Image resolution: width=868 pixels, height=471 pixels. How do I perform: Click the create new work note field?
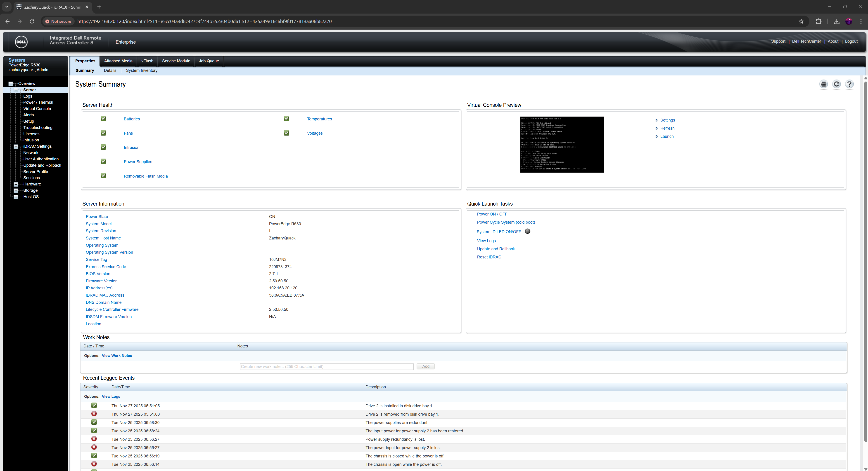coord(326,367)
